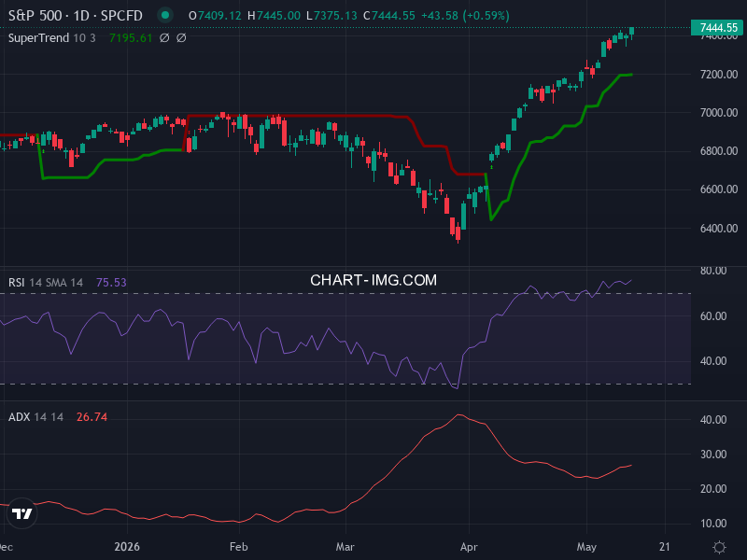Click the RSI 40.00 axis label
This screenshot has height=560, width=747.
pyautogui.click(x=713, y=361)
